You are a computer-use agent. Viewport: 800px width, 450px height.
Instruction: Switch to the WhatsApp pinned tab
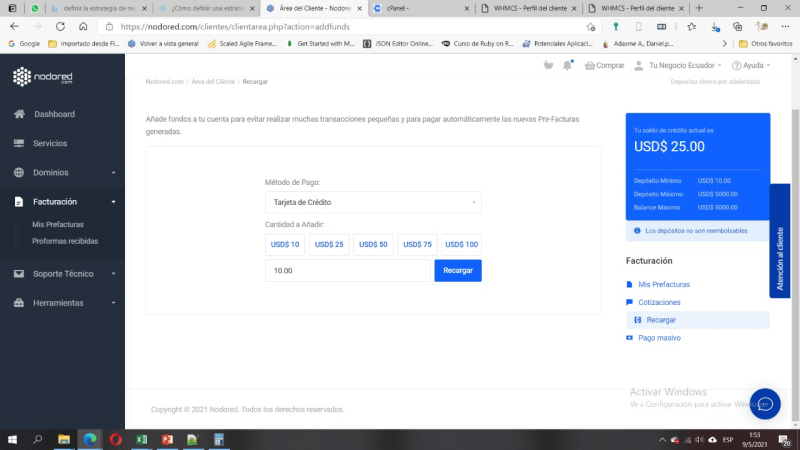point(35,8)
